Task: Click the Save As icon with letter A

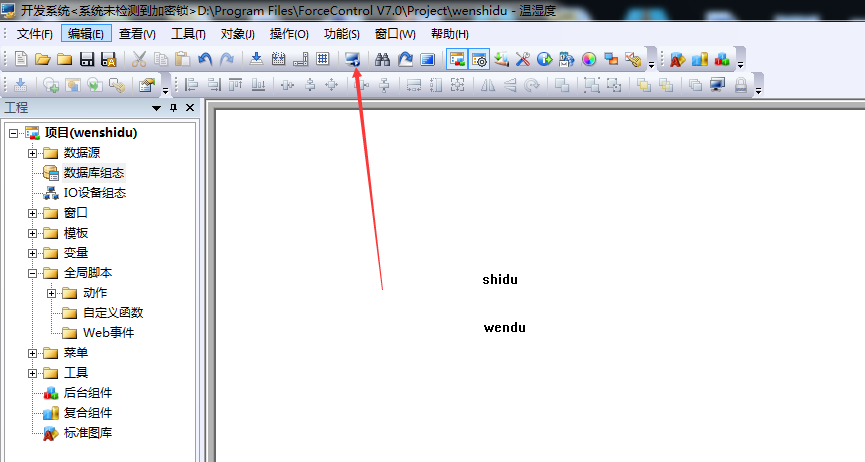Action: pyautogui.click(x=109, y=59)
